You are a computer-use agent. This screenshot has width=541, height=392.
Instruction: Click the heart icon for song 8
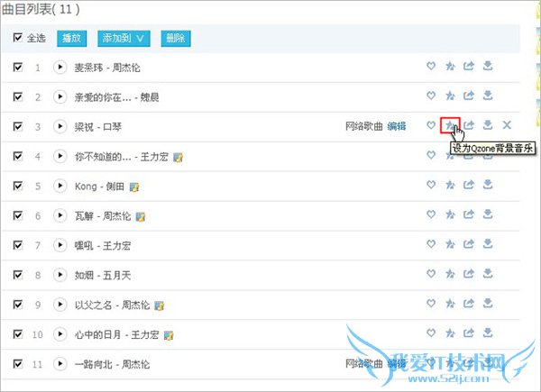(x=431, y=273)
